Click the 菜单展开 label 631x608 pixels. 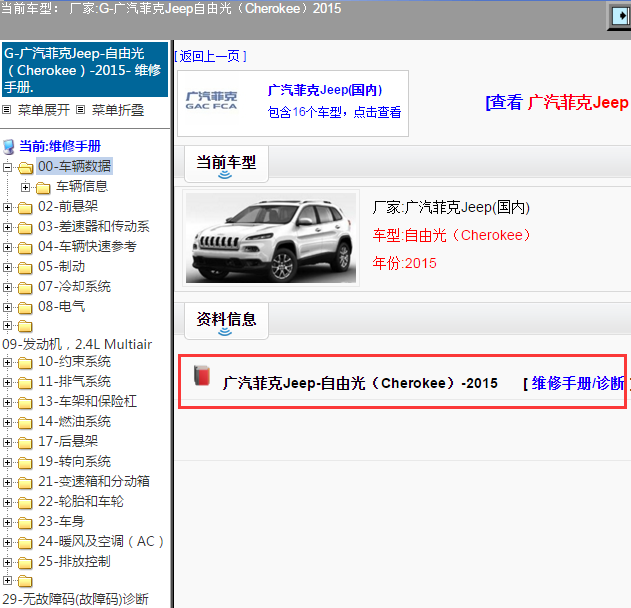(43, 110)
